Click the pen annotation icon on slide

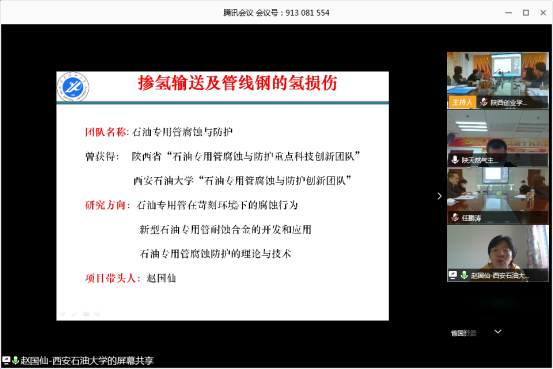pos(74,314)
